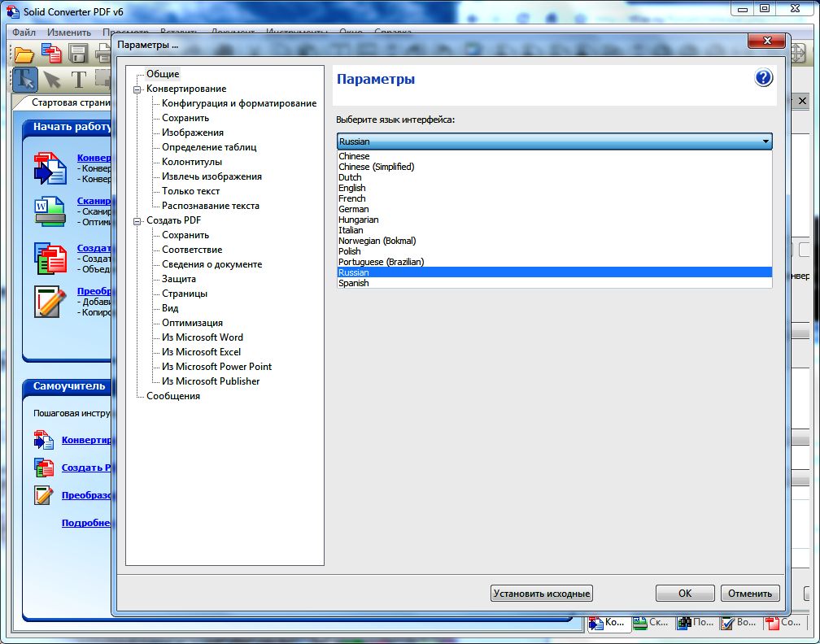Screen dimensions: 820x644
Task: Select the text selection cursor tool
Action: point(24,79)
